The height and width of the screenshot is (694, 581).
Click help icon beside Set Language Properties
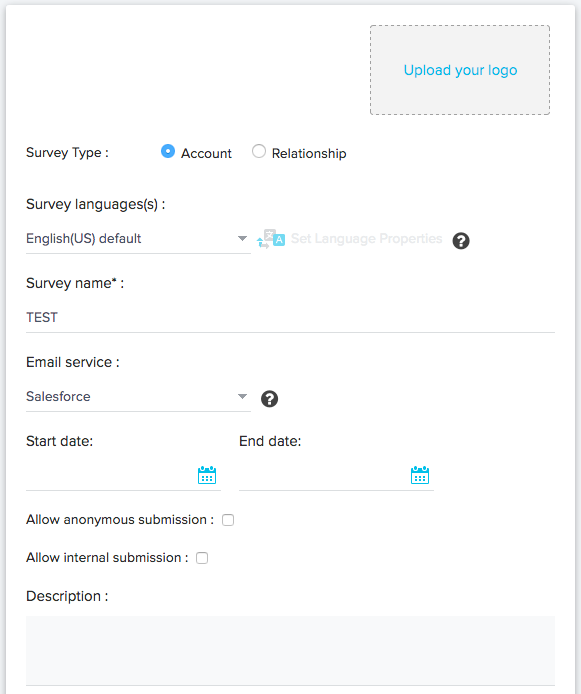(x=461, y=241)
